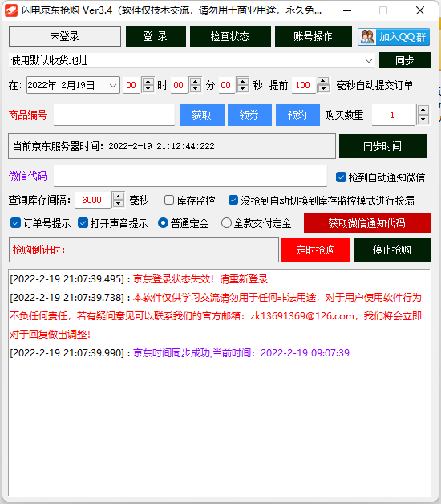Increase the minute value with up arrow
The height and width of the screenshot is (504, 441).
tap(196, 82)
